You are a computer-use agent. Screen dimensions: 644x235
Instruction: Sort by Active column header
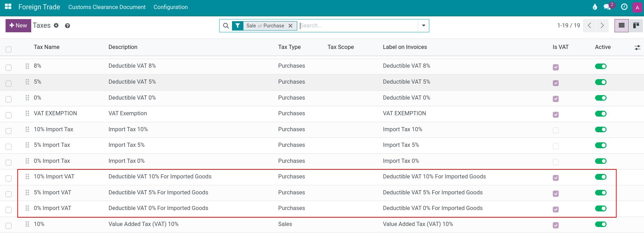coord(603,47)
